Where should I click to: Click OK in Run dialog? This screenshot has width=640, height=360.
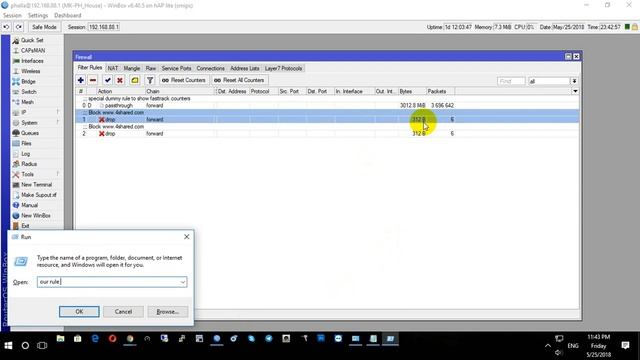coord(79,312)
